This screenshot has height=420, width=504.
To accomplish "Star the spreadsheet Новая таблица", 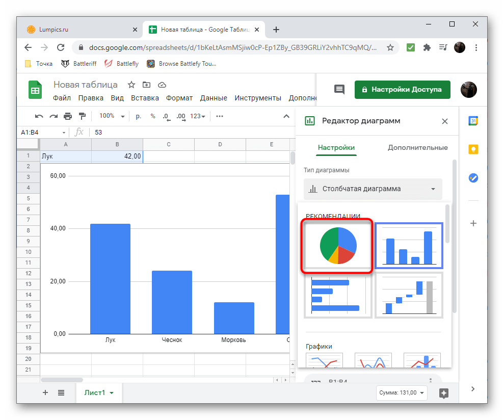I will [131, 85].
